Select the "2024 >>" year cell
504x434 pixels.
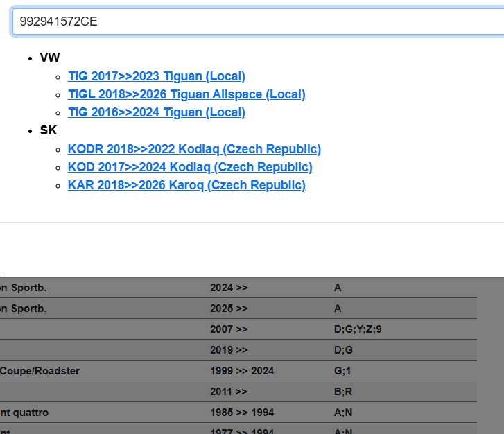pyautogui.click(x=229, y=288)
